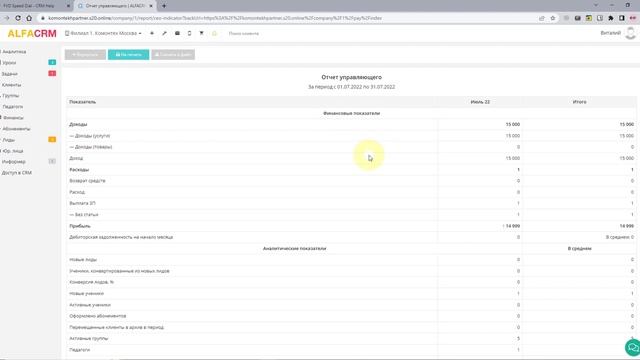Click the yellow extension icon in browser toolbar
The image size is (640, 360).
589,18
